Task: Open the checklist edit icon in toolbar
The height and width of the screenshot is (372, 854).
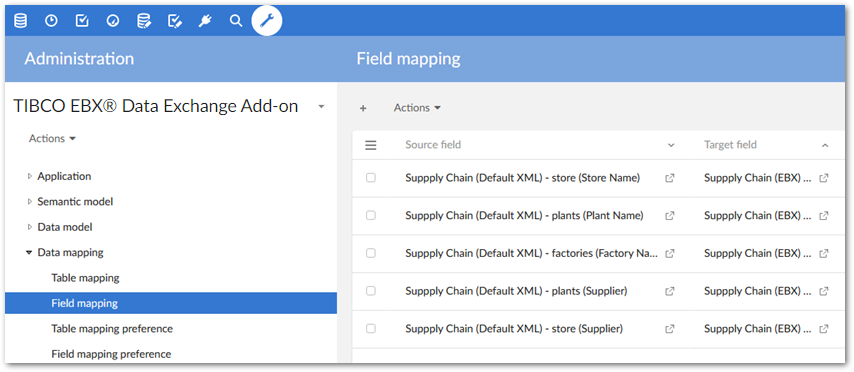Action: (x=174, y=21)
